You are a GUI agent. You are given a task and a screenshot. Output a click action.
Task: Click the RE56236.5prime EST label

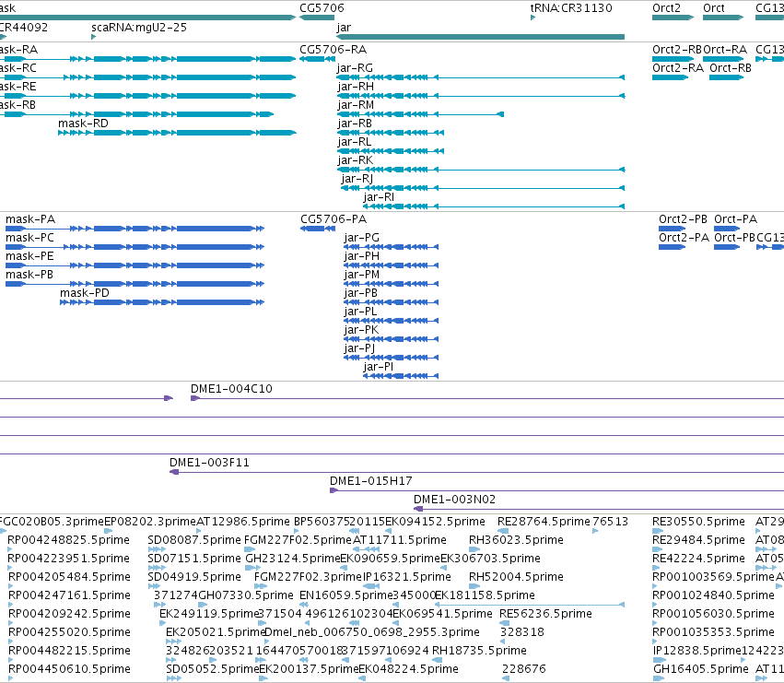(545, 614)
